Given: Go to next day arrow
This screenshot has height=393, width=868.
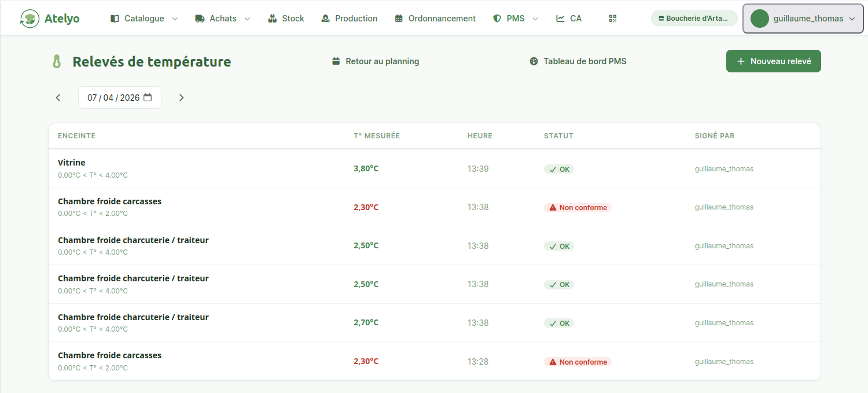Looking at the screenshot, I should [181, 98].
